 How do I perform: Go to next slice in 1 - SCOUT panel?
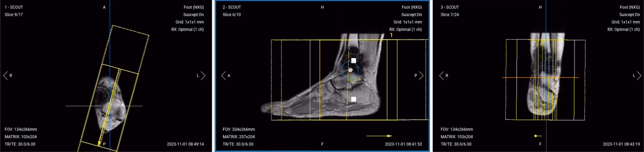203,76
